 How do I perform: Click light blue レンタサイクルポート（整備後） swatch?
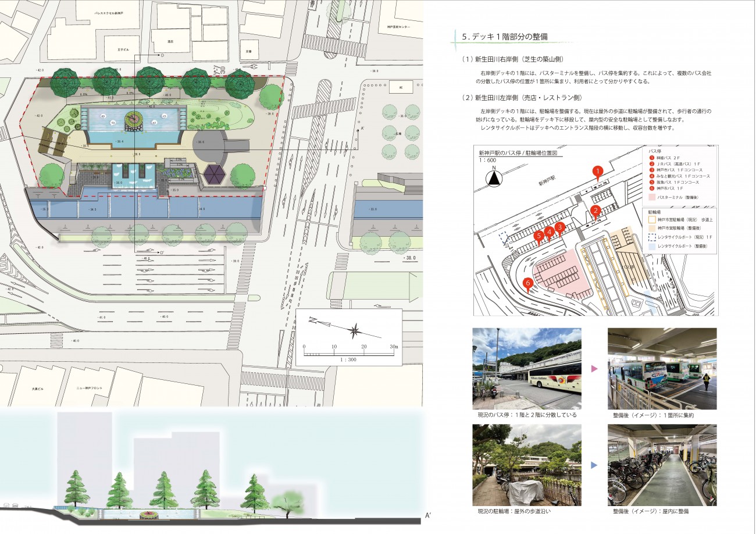click(x=652, y=247)
